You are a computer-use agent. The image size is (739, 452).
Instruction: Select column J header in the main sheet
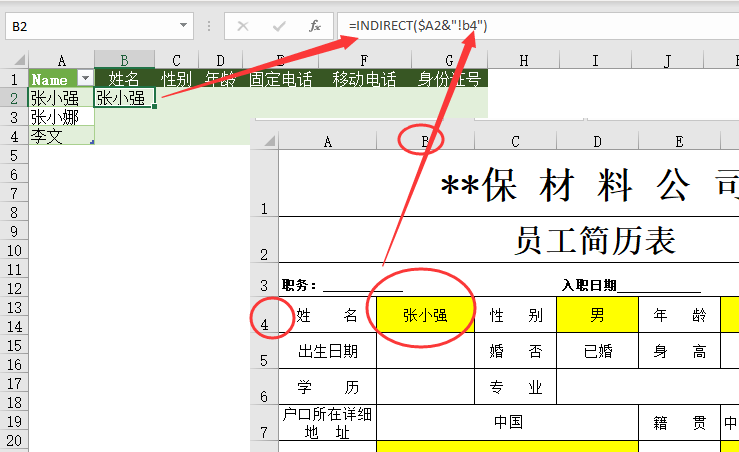(x=667, y=60)
